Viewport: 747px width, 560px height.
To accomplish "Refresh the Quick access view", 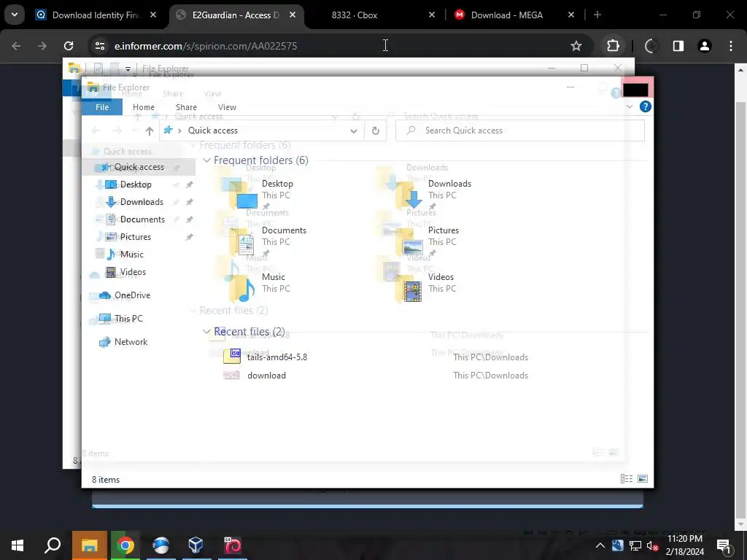I will (376, 131).
